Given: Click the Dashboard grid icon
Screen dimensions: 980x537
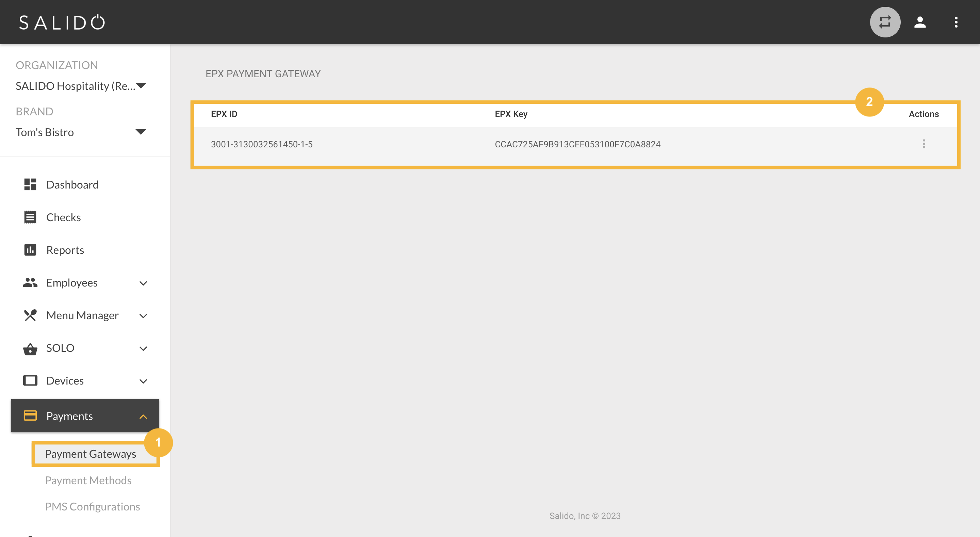Looking at the screenshot, I should pos(30,184).
